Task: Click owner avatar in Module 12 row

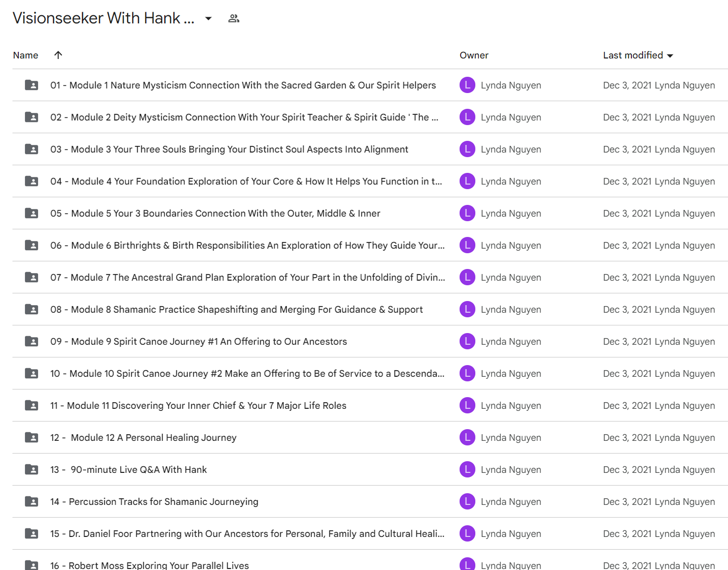Action: (x=467, y=437)
